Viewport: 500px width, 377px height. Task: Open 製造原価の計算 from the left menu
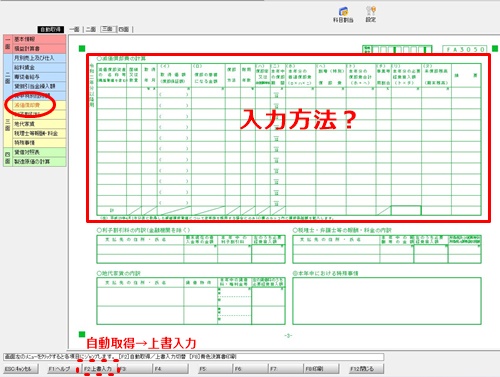click(39, 161)
